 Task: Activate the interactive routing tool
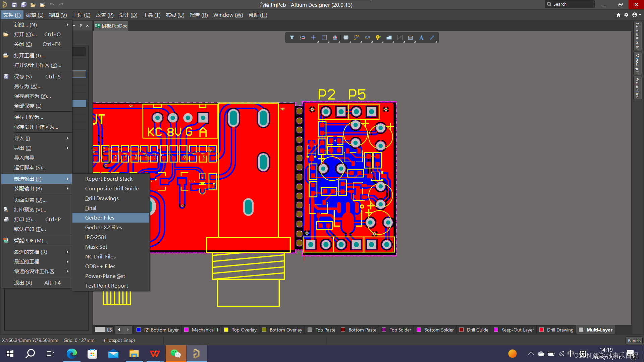(357, 38)
